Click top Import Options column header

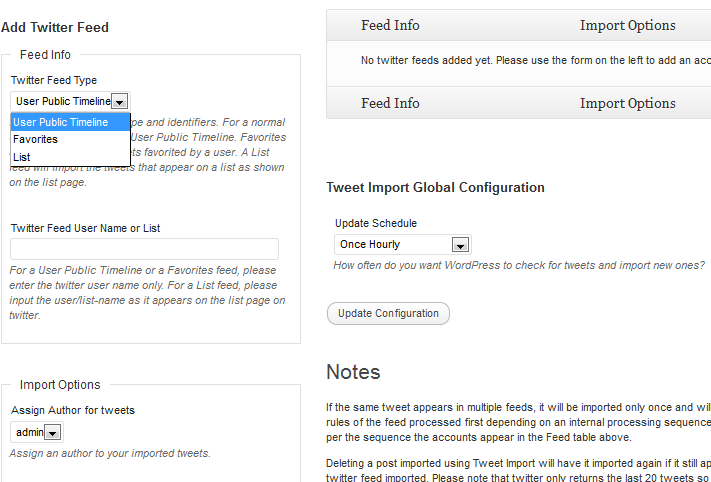(x=628, y=25)
